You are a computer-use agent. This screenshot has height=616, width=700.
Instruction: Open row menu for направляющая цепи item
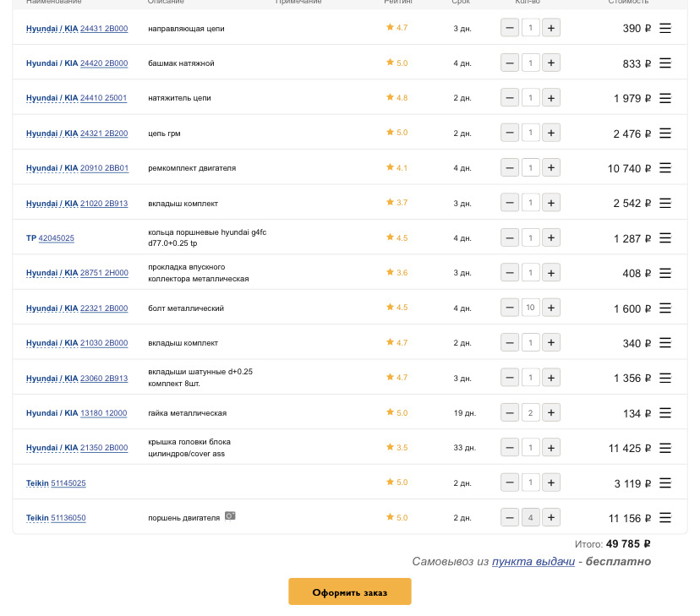(x=664, y=29)
